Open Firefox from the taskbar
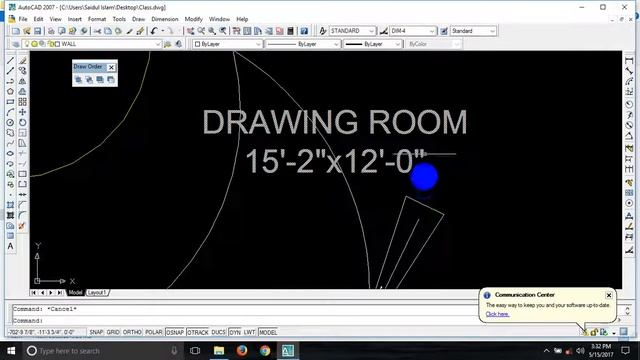The height and width of the screenshot is (360, 640). click(242, 351)
